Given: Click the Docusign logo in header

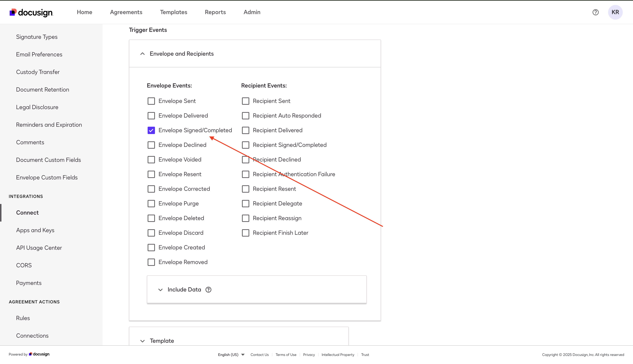Looking at the screenshot, I should [31, 12].
